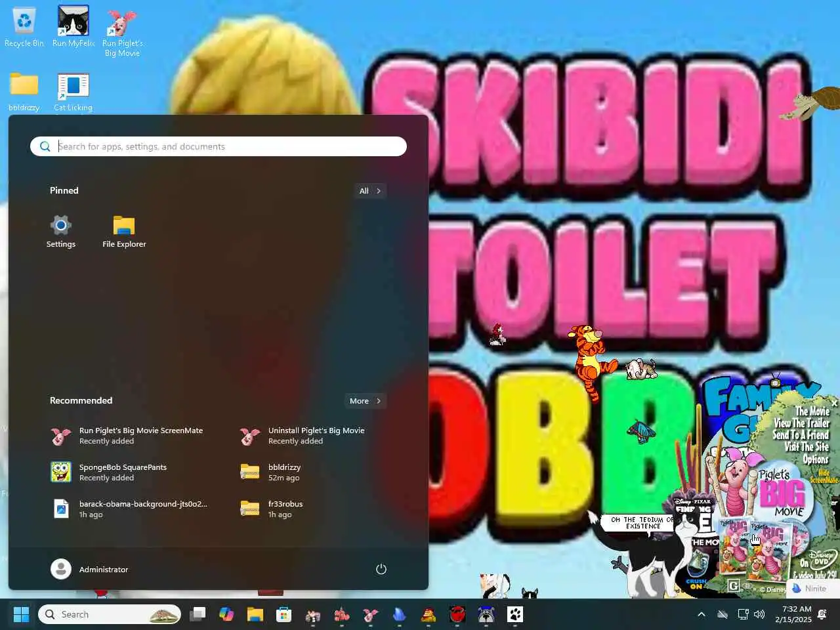The image size is (840, 630).
Task: Switch to the gray bulldog taskbar app
Action: tap(486, 614)
